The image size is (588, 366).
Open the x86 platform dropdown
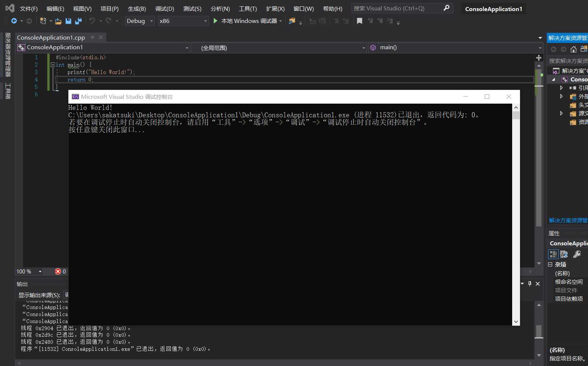(183, 21)
